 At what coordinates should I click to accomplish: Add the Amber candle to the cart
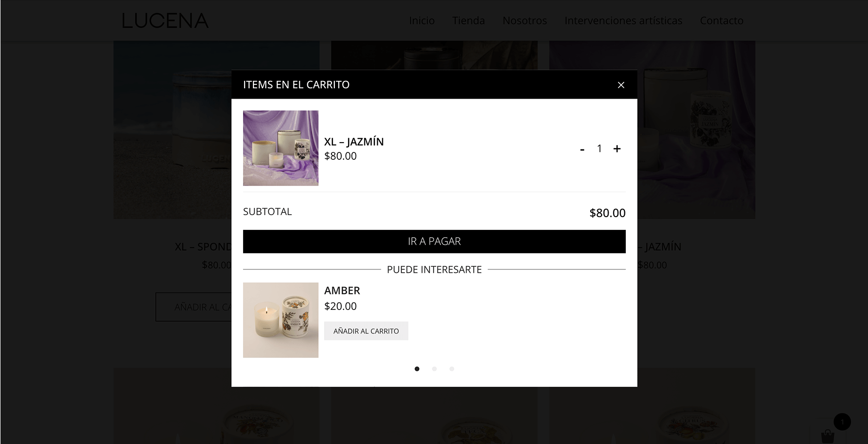tap(366, 331)
